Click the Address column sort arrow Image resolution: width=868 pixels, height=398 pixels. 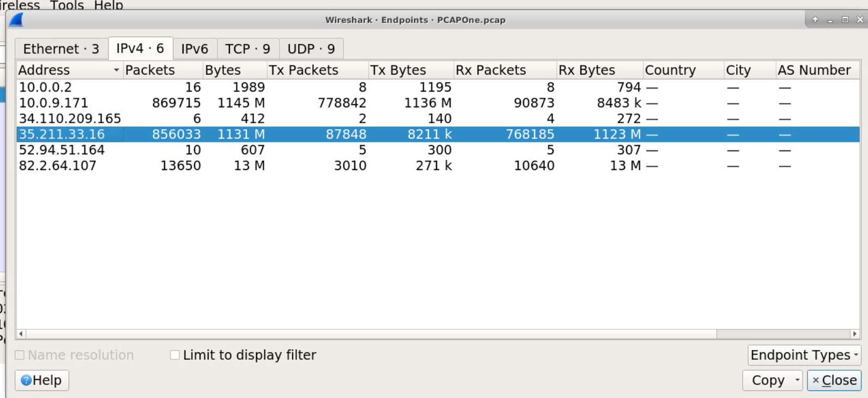[116, 70]
